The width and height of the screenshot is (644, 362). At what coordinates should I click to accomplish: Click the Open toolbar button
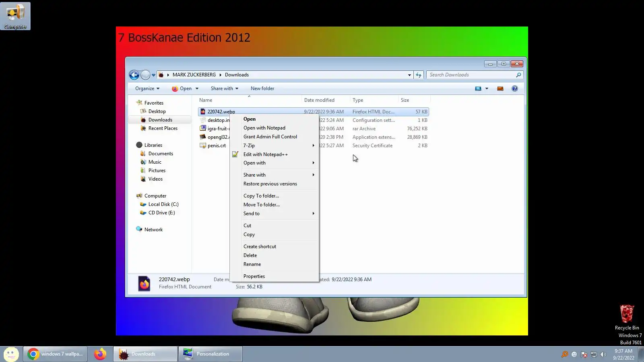pos(182,88)
